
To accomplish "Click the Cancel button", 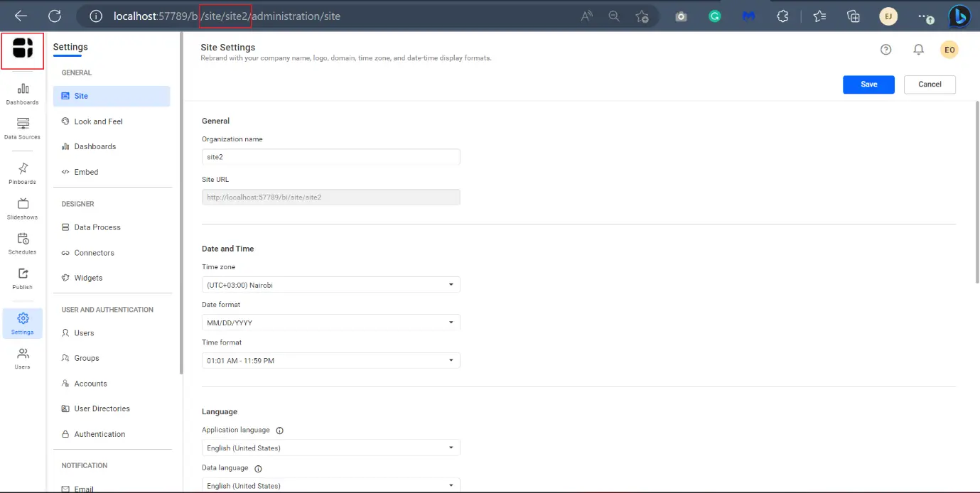I will click(x=930, y=84).
